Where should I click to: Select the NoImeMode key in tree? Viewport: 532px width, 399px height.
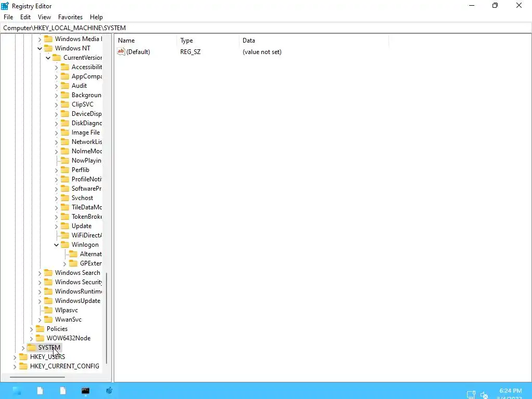pyautogui.click(x=87, y=151)
